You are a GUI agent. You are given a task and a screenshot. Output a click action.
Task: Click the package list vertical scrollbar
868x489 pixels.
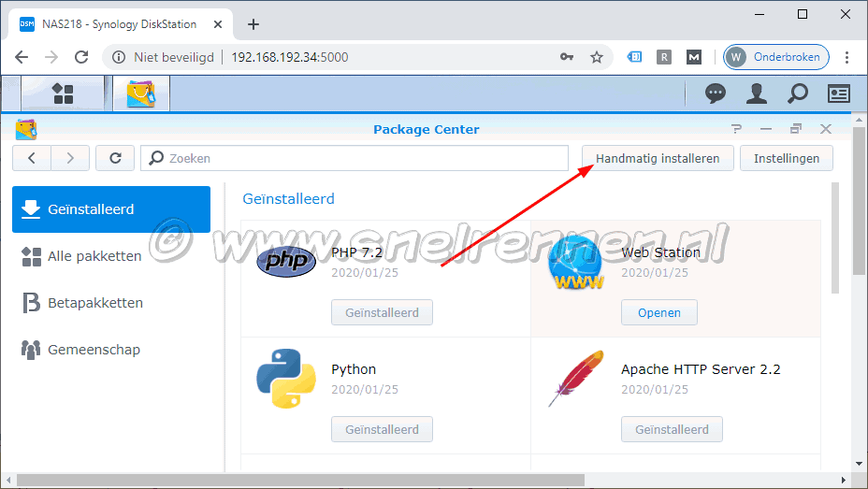click(834, 237)
